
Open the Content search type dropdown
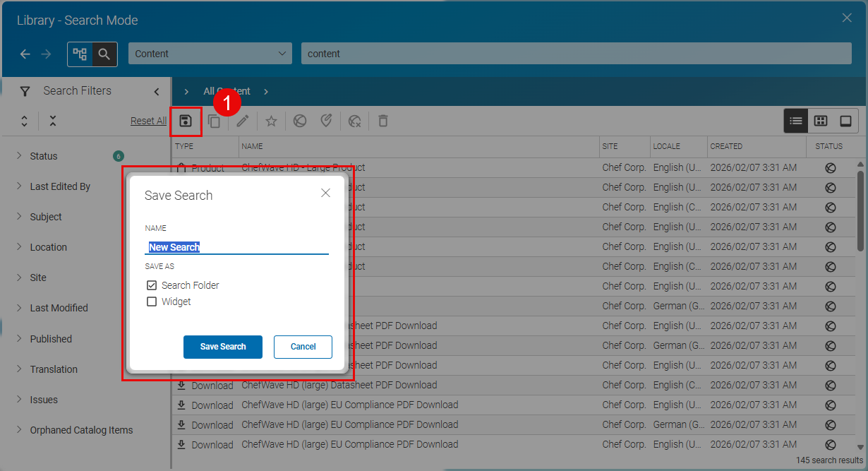pyautogui.click(x=210, y=53)
